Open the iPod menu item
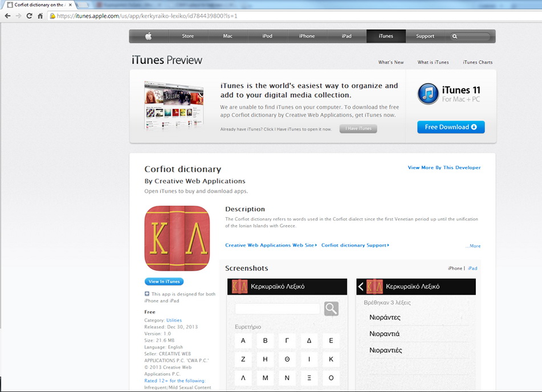 pyautogui.click(x=267, y=36)
